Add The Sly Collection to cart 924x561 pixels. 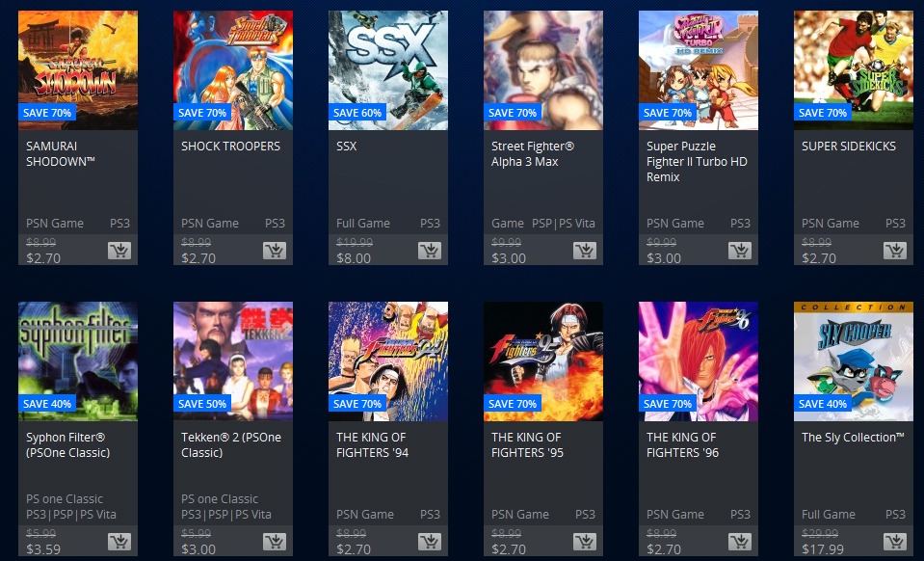point(894,542)
